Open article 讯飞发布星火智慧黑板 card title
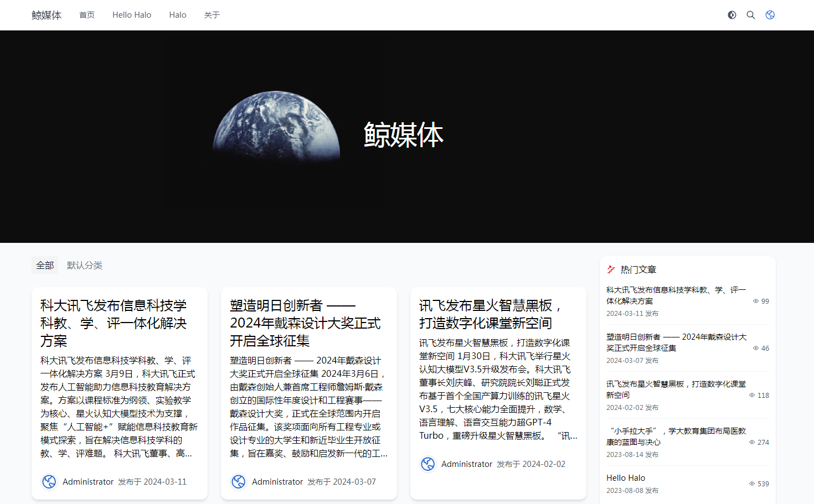Viewport: 814px width, 504px height. click(491, 314)
